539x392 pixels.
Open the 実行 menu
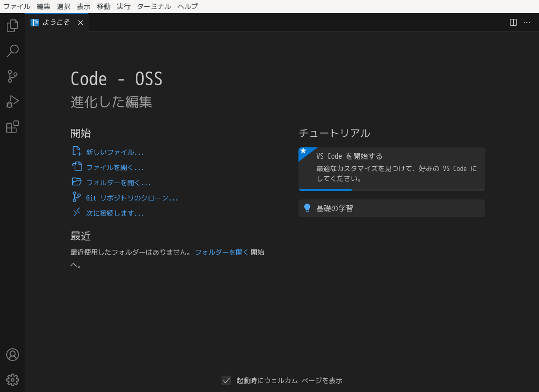[x=123, y=6]
